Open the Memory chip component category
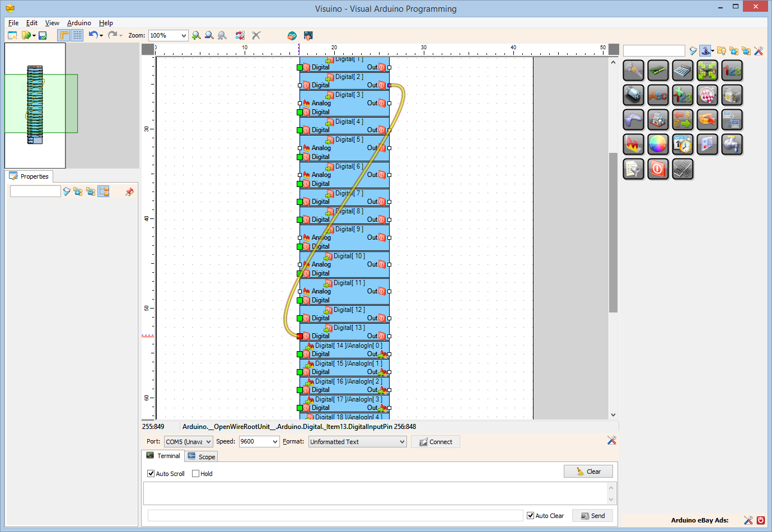The image size is (772, 532). pos(658,71)
